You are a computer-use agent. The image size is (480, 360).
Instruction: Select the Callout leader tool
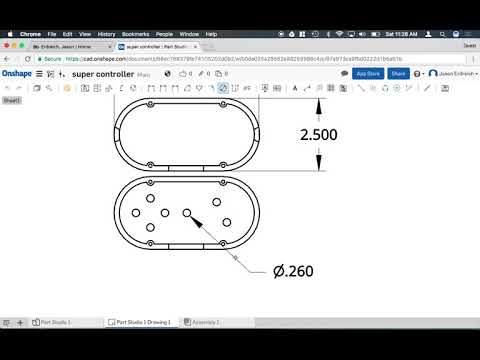pos(307,88)
